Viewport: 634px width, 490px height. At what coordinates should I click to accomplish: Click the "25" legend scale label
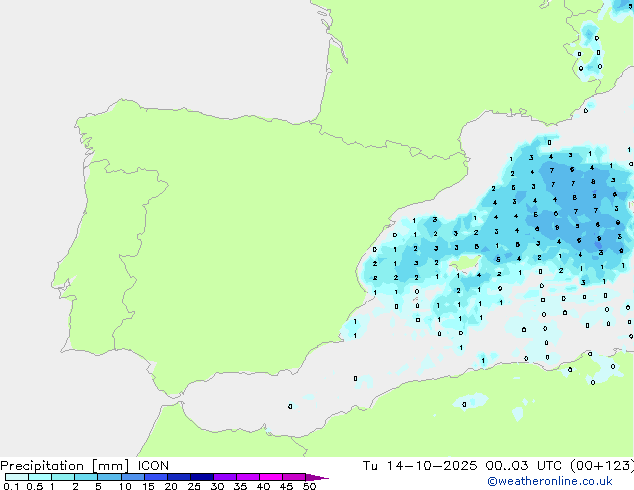click(x=194, y=486)
